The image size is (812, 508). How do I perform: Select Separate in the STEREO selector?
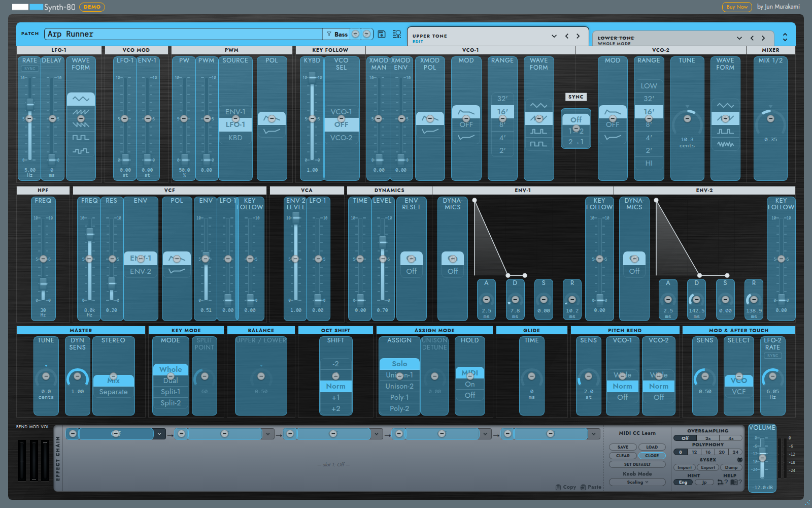(x=114, y=392)
